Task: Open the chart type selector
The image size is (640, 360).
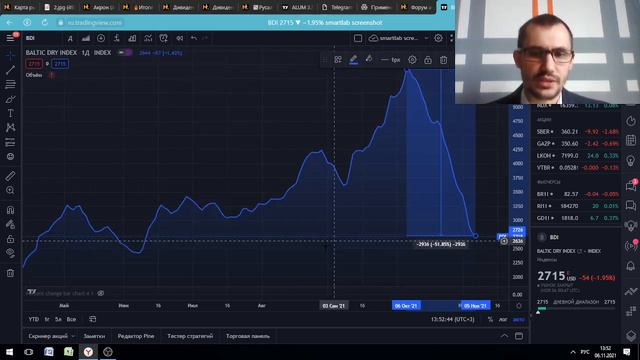Action: [x=86, y=38]
